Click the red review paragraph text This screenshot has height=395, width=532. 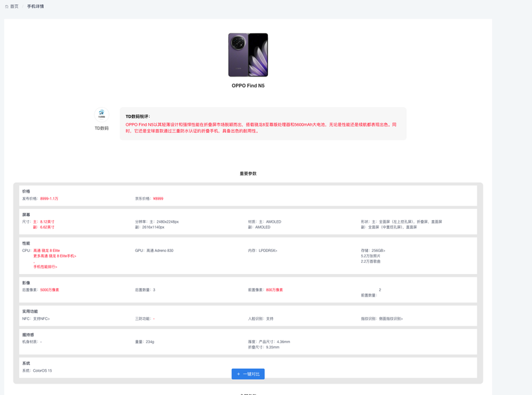pyautogui.click(x=261, y=128)
